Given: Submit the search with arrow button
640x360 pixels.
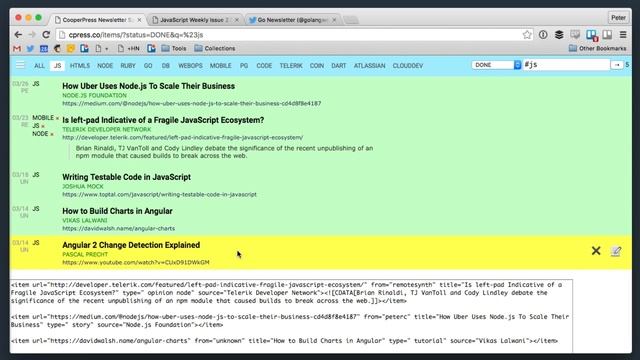Looking at the screenshot, I should (x=617, y=65).
